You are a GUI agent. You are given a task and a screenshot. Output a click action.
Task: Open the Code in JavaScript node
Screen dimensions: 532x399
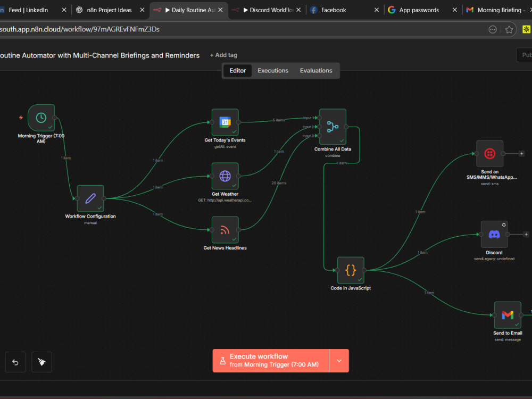click(351, 270)
